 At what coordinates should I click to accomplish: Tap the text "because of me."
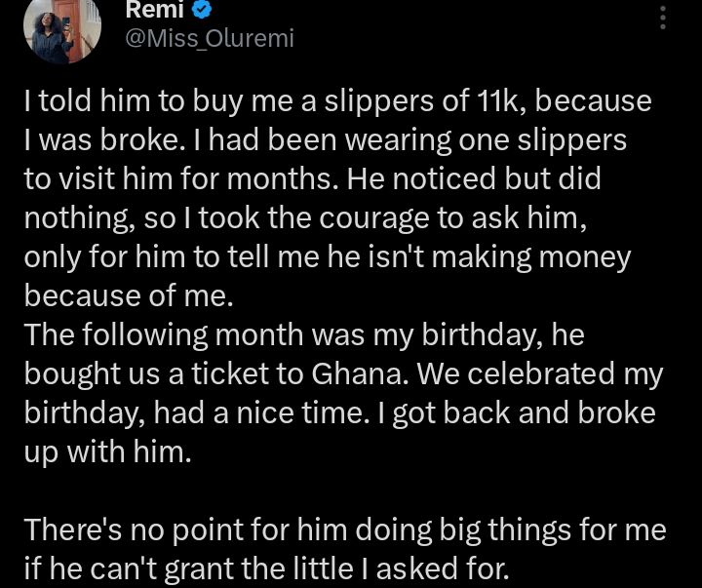[128, 295]
